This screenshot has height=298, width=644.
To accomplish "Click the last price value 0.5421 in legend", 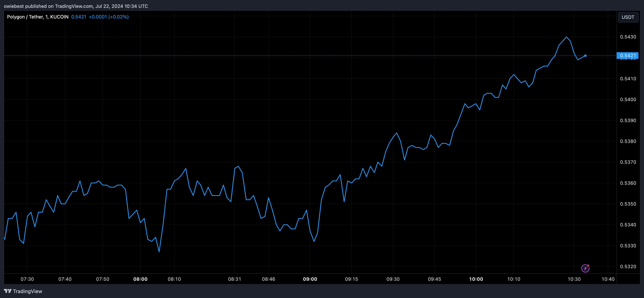I will (x=79, y=17).
